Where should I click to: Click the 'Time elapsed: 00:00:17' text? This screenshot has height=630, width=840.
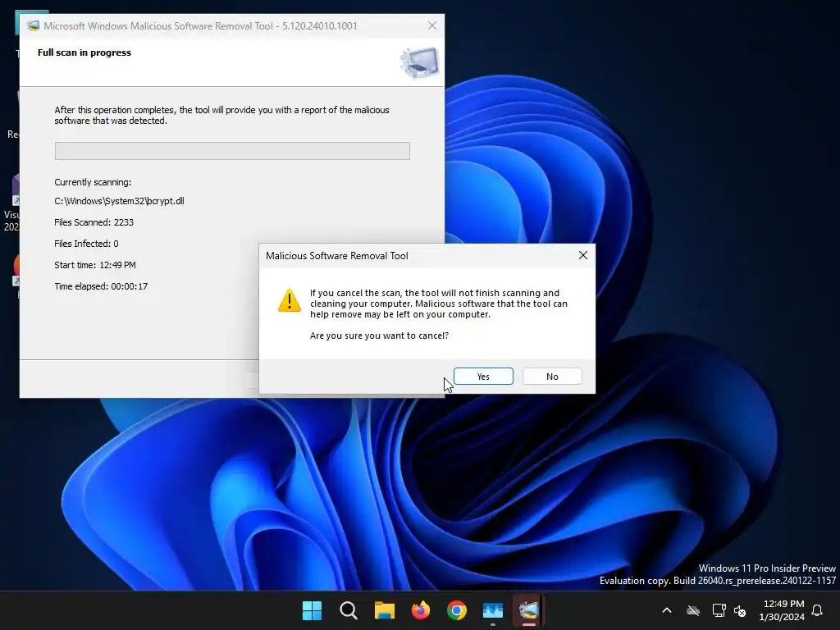pos(101,286)
